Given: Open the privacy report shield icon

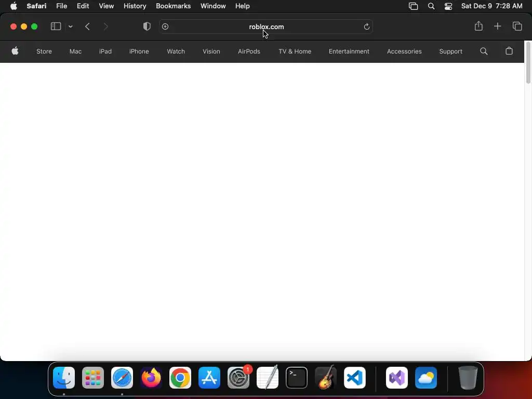Looking at the screenshot, I should (x=147, y=26).
